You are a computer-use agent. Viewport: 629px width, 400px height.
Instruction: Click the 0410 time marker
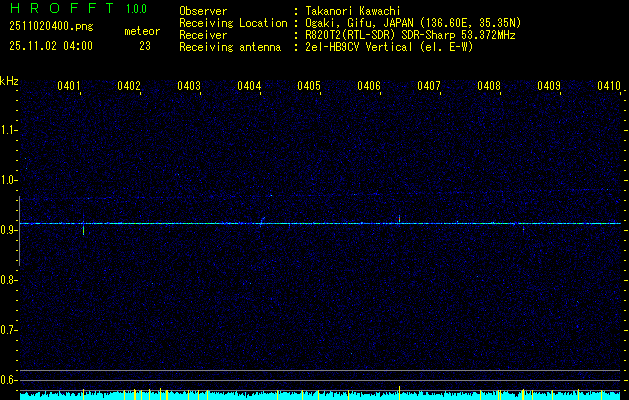click(609, 86)
